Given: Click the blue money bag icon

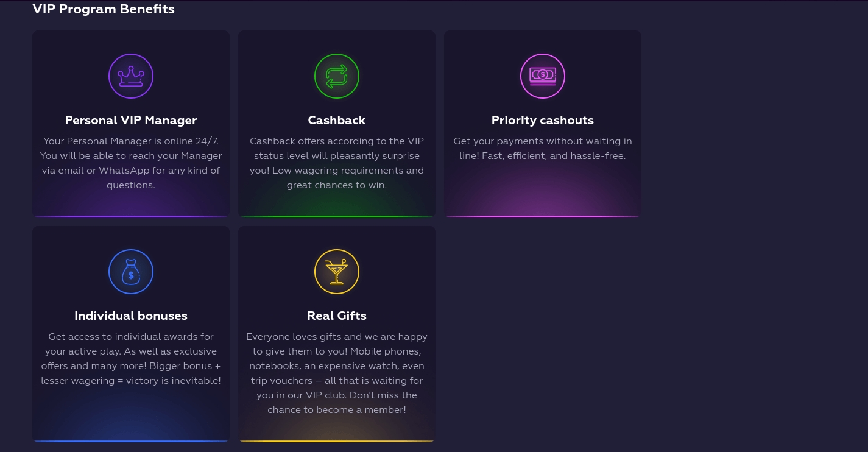Looking at the screenshot, I should [131, 272].
